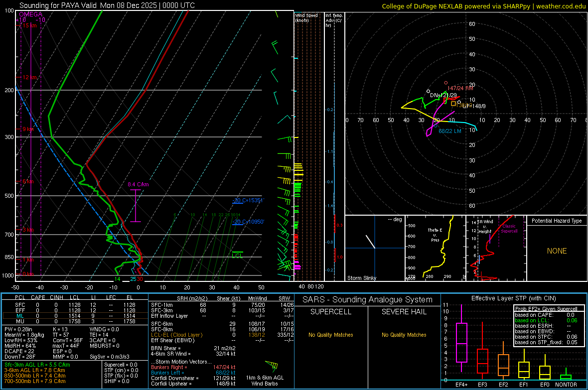Click the 'DCAPE = 22' value

coord(19,351)
